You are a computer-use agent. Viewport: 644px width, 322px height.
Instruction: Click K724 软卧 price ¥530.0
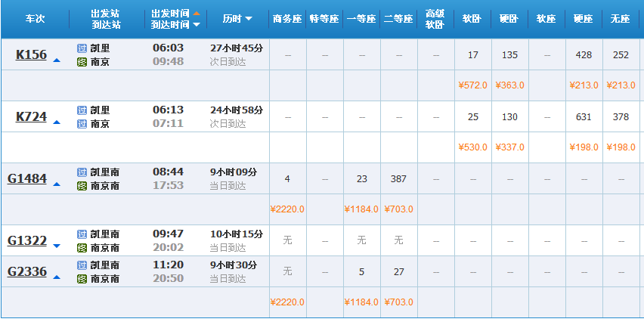472,147
